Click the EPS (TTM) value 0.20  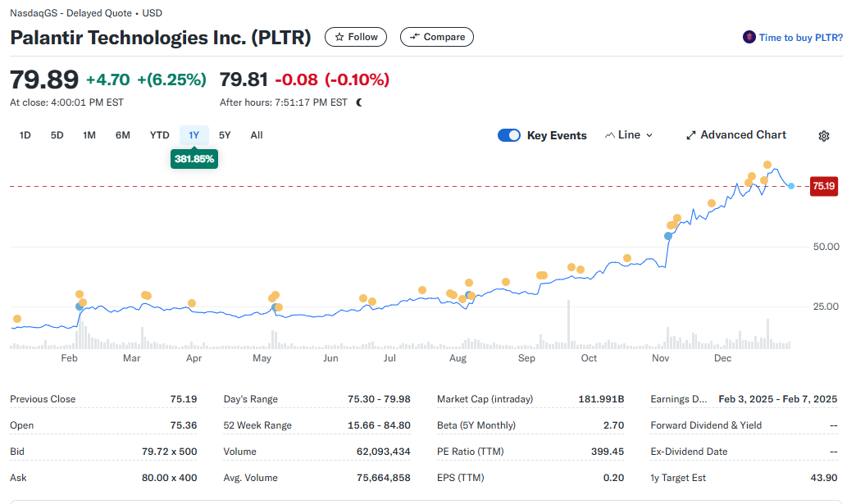point(613,478)
